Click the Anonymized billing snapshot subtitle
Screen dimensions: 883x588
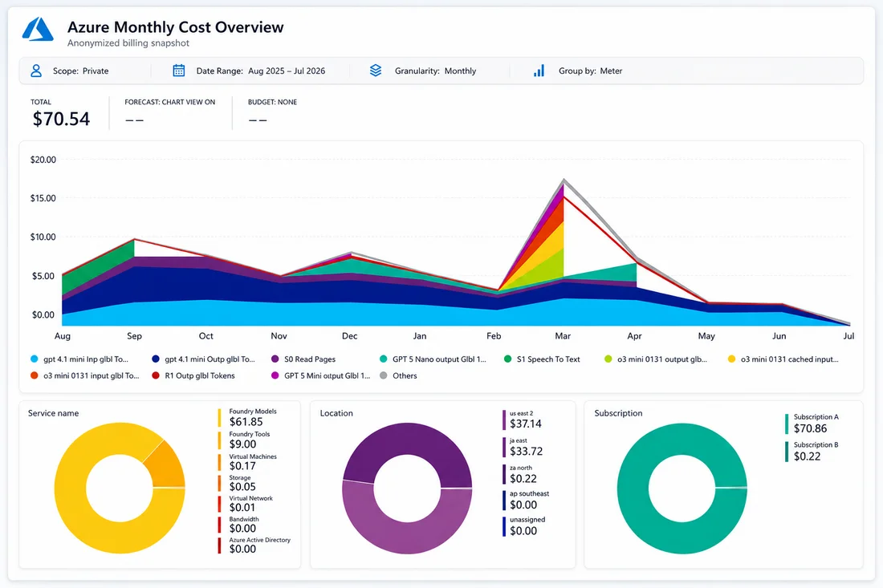128,43
